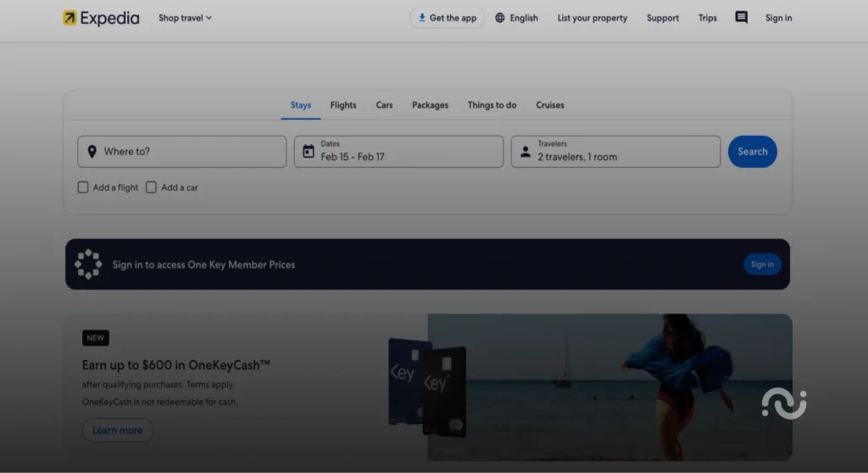Click the NEW badge on promo card

(x=95, y=338)
